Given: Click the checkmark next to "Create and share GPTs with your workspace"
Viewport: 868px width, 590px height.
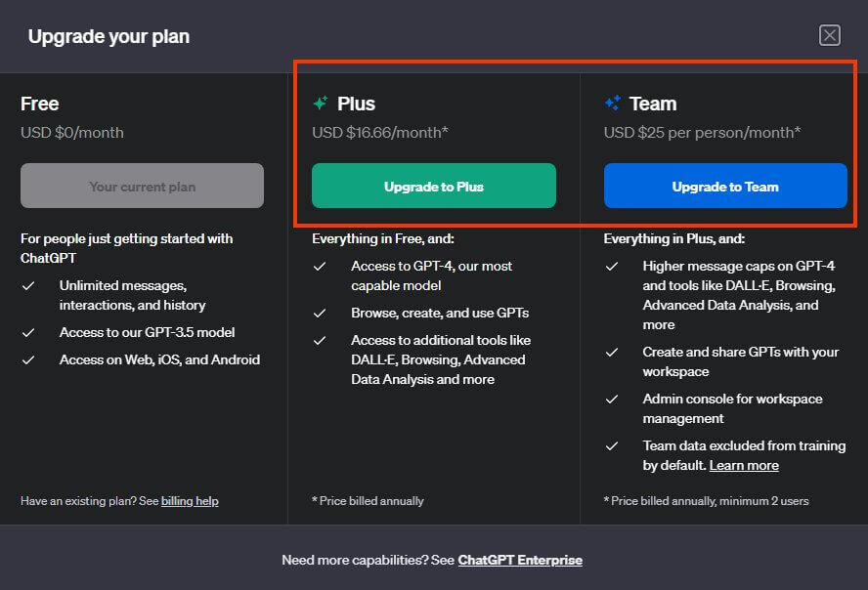Looking at the screenshot, I should 613,352.
